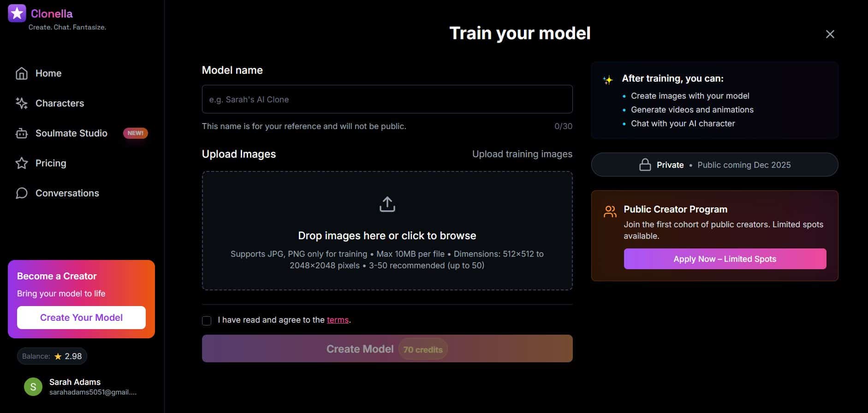Screen dimensions: 868x413
Task: Click the 0/30 character counter
Action: [563, 126]
